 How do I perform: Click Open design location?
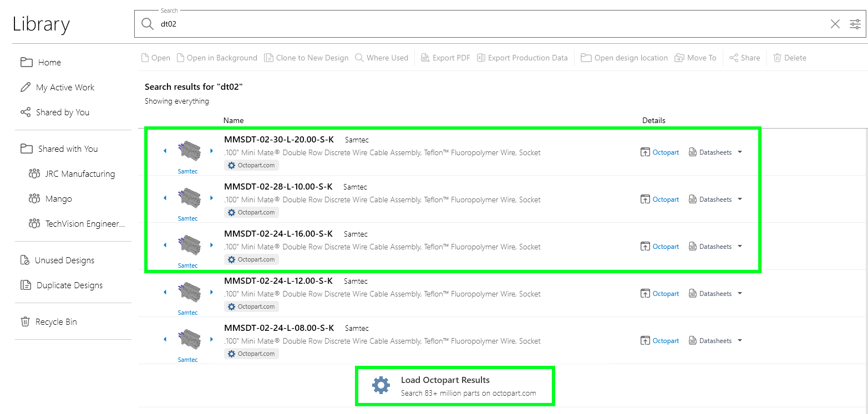625,58
